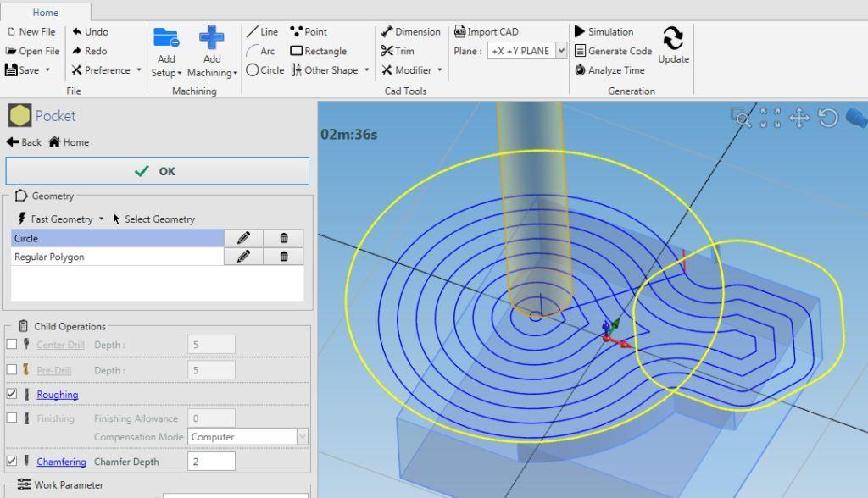Click Import CAD

(x=486, y=32)
